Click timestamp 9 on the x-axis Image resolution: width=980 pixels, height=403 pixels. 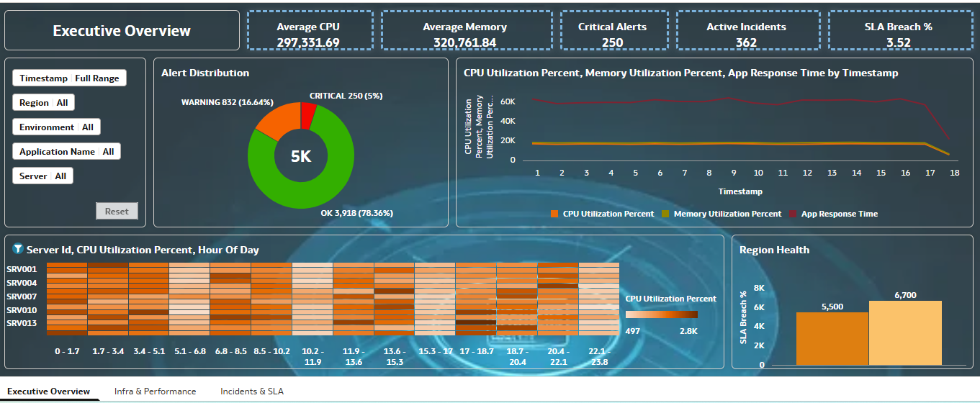(x=734, y=173)
